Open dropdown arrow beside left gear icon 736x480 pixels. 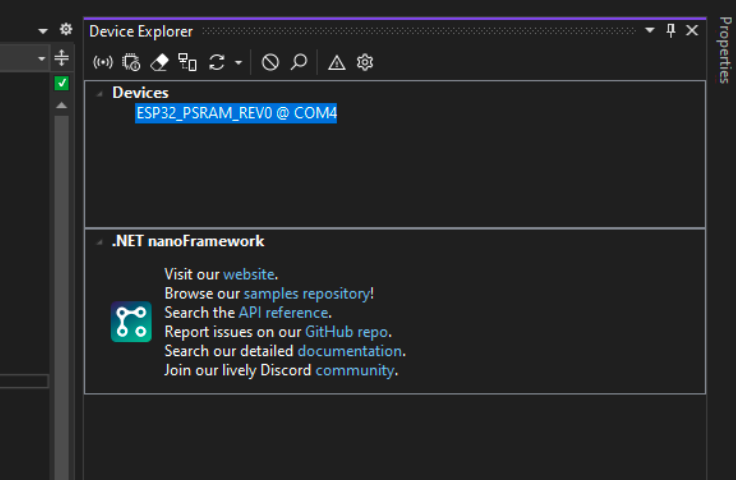43,31
